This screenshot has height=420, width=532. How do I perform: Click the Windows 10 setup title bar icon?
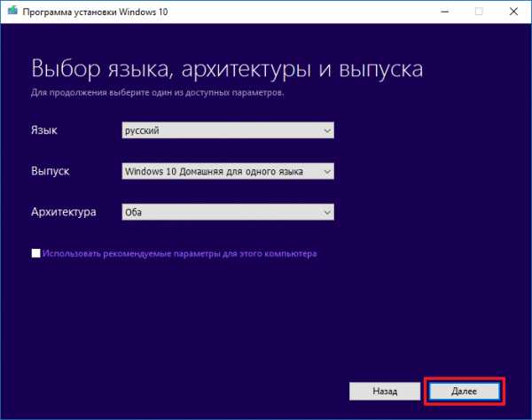(x=12, y=11)
